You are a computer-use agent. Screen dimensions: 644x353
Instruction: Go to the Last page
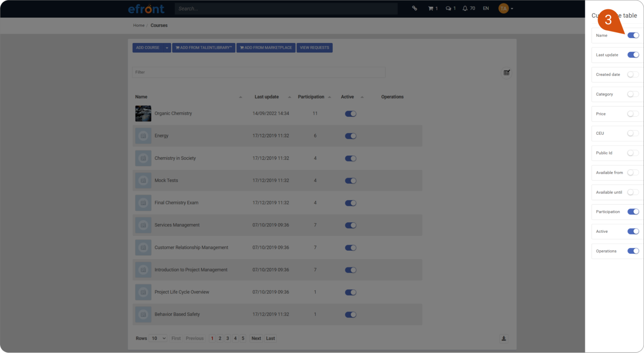pos(270,338)
